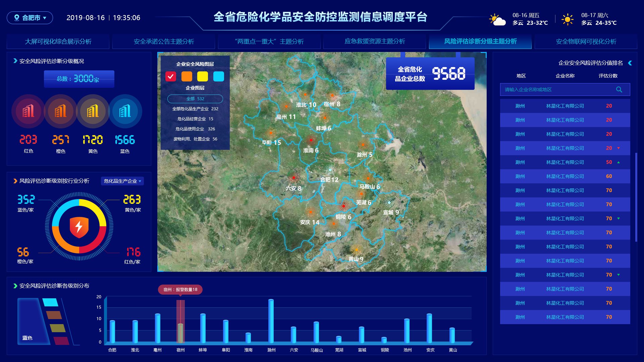
Task: Click the shield lightning icon in donut chart
Action: (x=79, y=227)
